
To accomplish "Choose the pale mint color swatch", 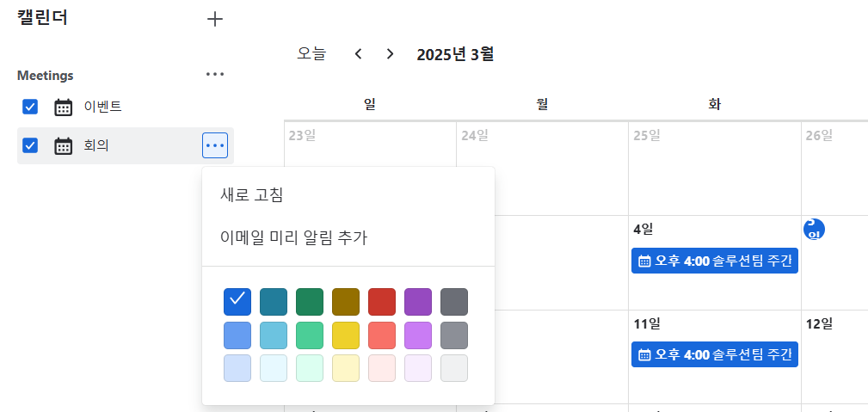I will tap(310, 368).
